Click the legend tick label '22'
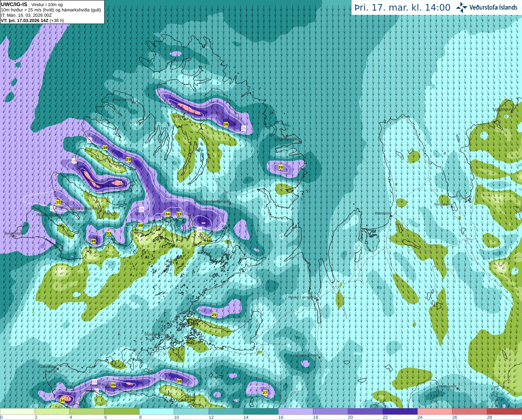Screen dimensions: 522x420 click(385, 417)
